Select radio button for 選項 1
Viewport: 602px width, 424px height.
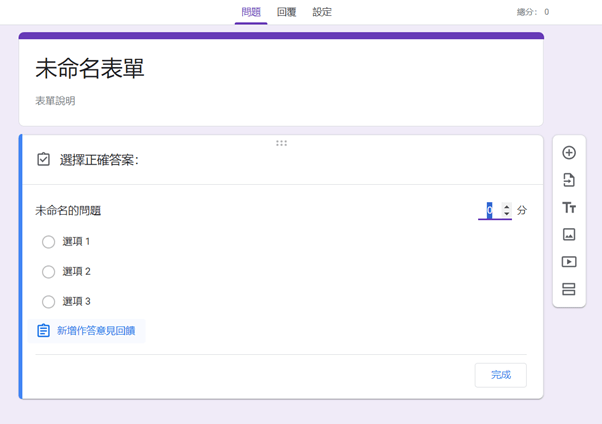pos(48,242)
